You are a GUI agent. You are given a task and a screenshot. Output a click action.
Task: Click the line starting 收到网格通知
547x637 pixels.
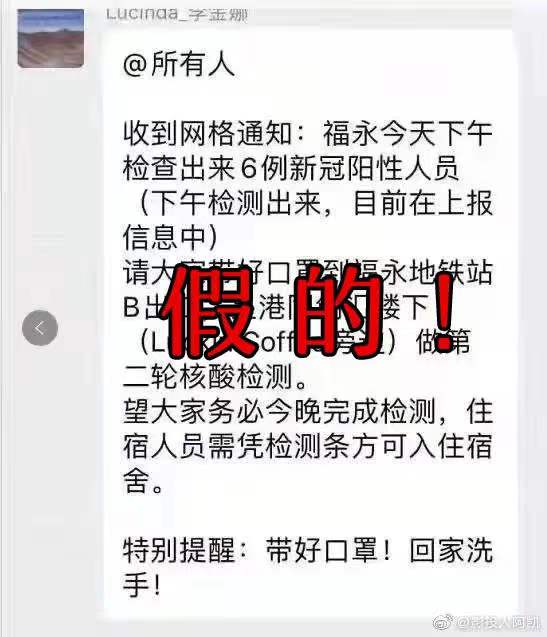(x=308, y=134)
